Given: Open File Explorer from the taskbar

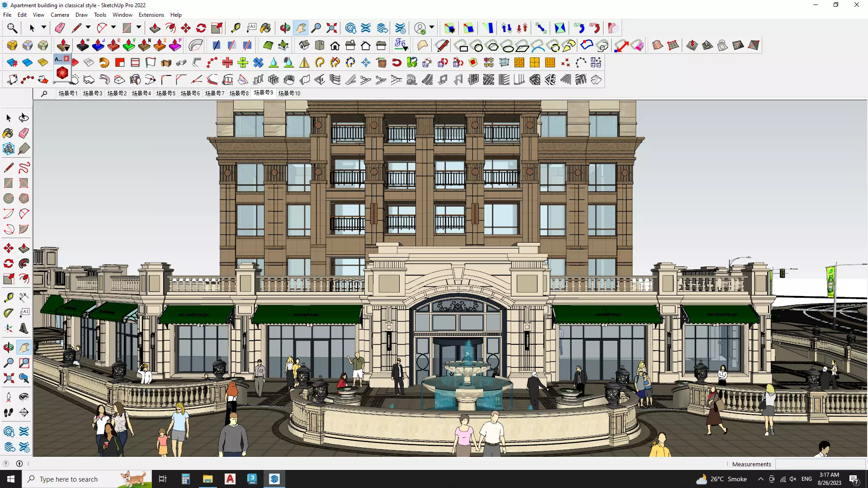Looking at the screenshot, I should [208, 479].
